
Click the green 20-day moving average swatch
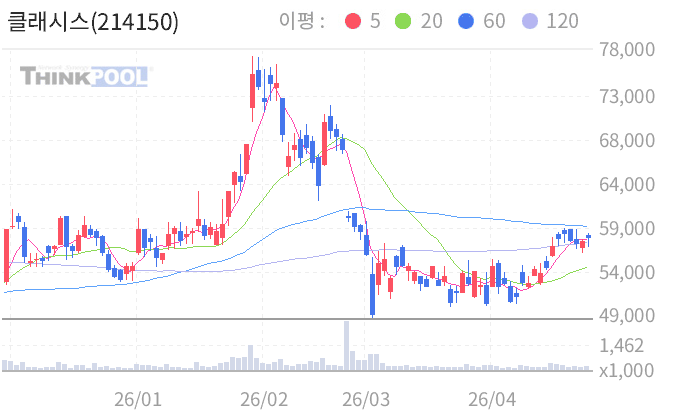point(403,21)
